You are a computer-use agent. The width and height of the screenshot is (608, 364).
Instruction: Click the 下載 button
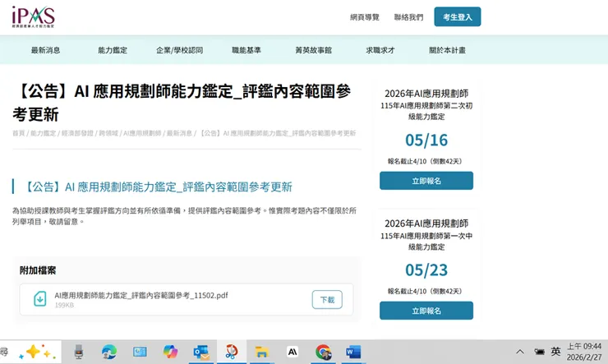click(x=327, y=300)
